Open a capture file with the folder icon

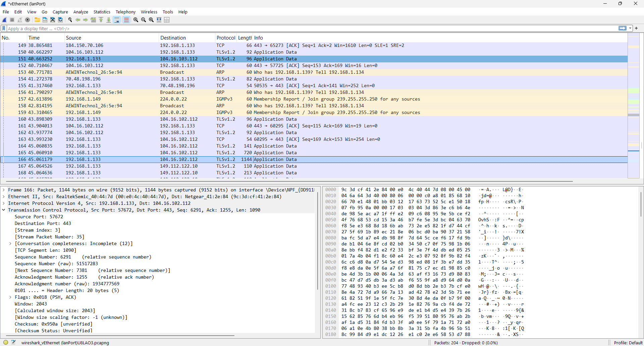[x=37, y=20]
